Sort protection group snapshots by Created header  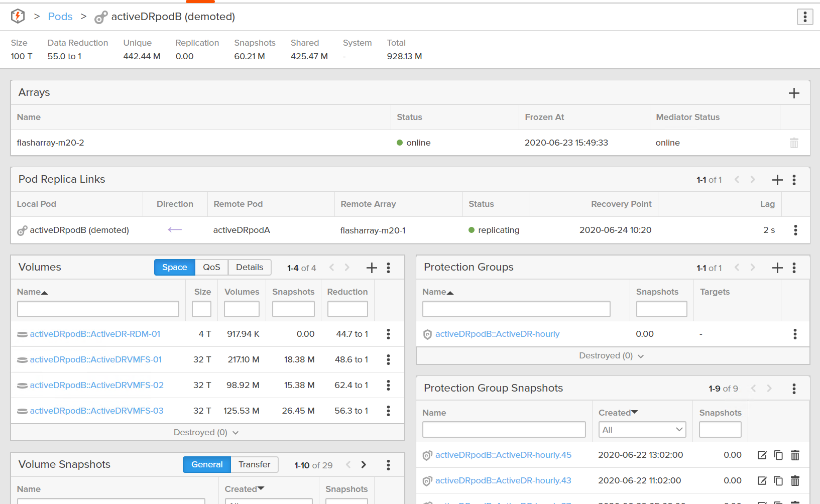point(618,413)
